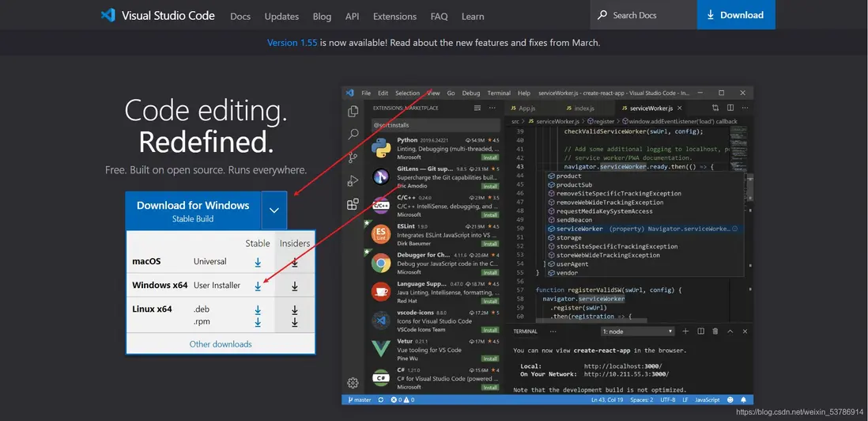Screen dimensions: 868x421
Task: Open the Search view in the activity bar
Action: point(353,135)
